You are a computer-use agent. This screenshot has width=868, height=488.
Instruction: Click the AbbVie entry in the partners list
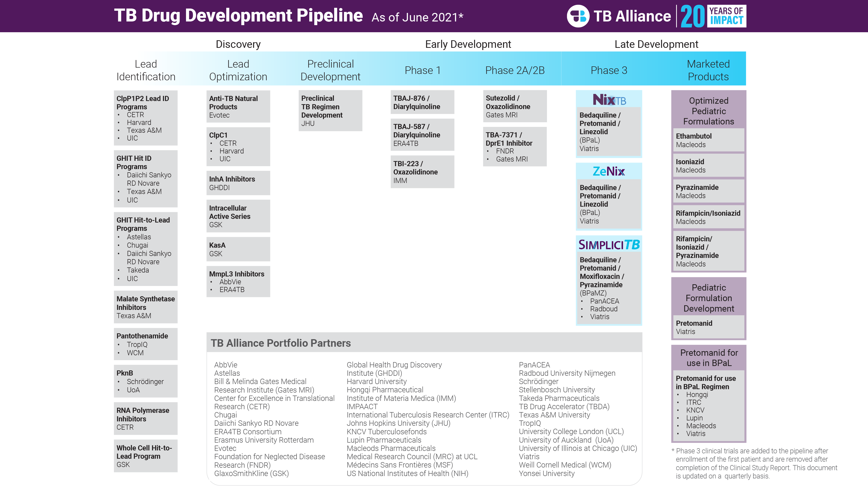226,365
